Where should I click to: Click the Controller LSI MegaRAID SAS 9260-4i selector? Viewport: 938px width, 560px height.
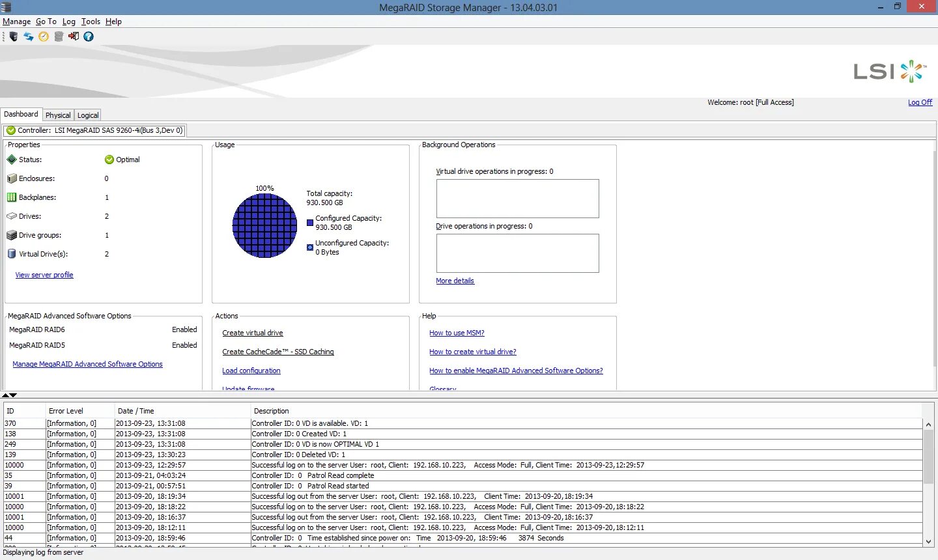95,130
